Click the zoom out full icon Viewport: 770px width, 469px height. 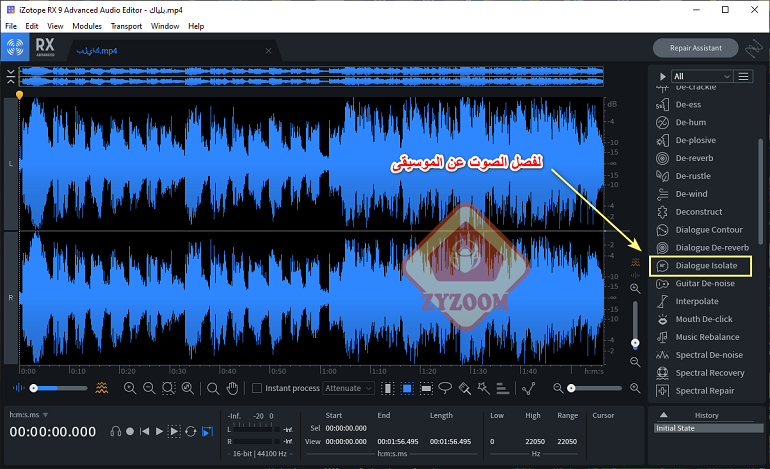coord(188,388)
